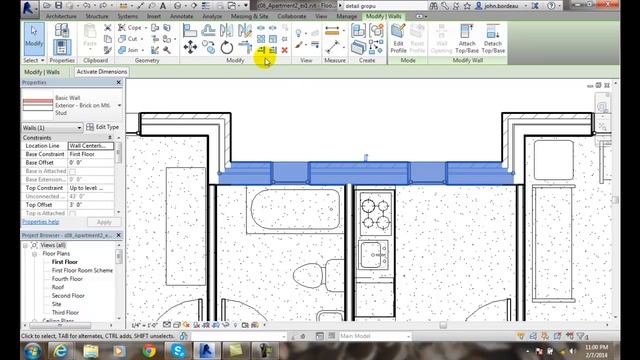Click the Aligned Dimension measure icon

click(332, 31)
